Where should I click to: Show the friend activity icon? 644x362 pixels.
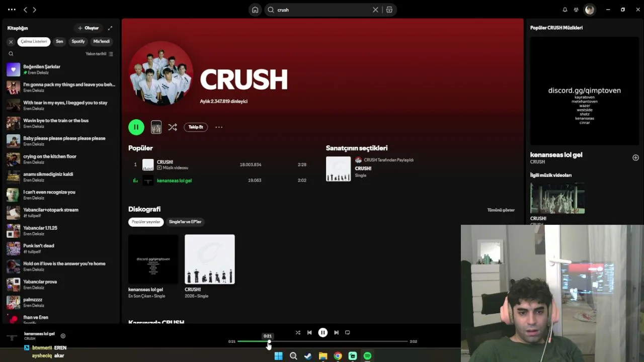576,10
